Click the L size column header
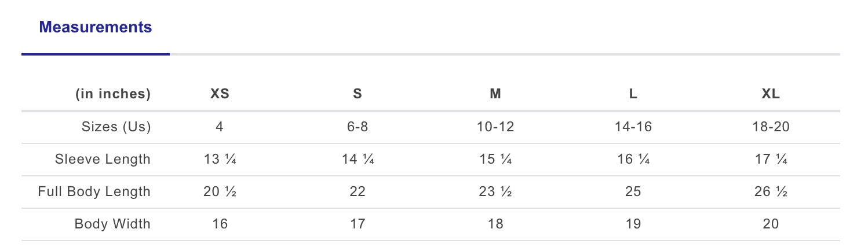The image size is (868, 251). [x=633, y=94]
